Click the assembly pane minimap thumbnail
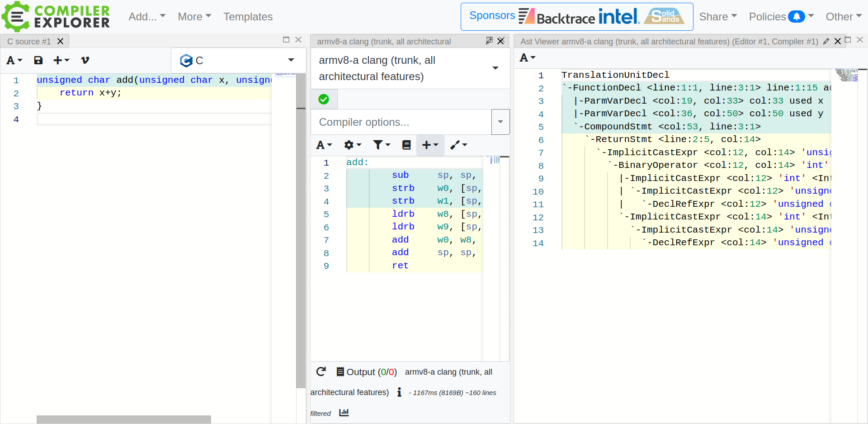This screenshot has width=868, height=424. click(495, 160)
